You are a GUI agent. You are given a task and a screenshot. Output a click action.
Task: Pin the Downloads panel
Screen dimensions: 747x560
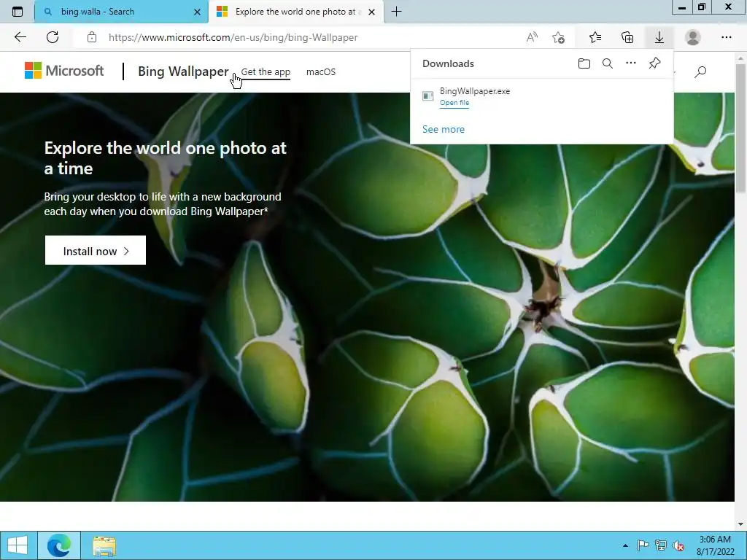click(x=654, y=63)
